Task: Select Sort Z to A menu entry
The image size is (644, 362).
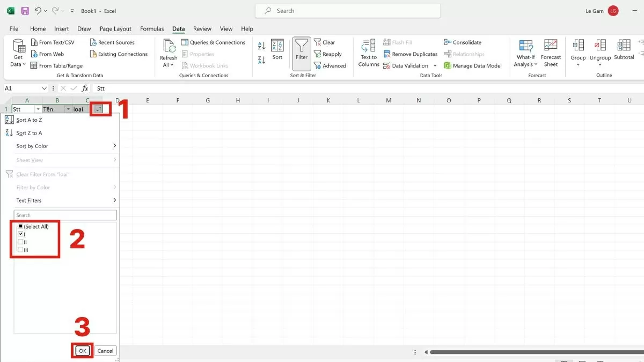Action: point(29,133)
